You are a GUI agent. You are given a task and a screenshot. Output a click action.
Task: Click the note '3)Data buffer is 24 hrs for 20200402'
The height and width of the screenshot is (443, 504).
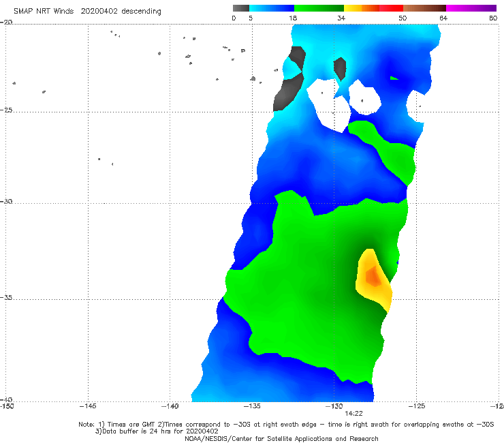(157, 431)
